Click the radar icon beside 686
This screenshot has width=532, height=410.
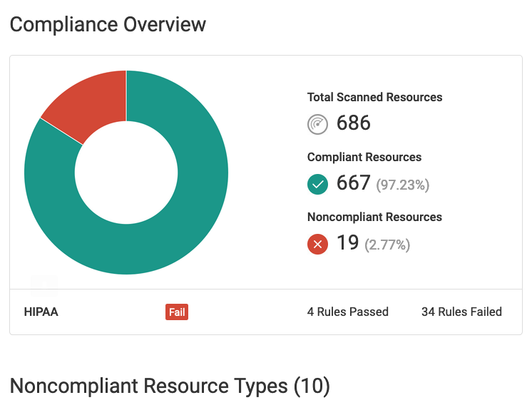click(317, 125)
